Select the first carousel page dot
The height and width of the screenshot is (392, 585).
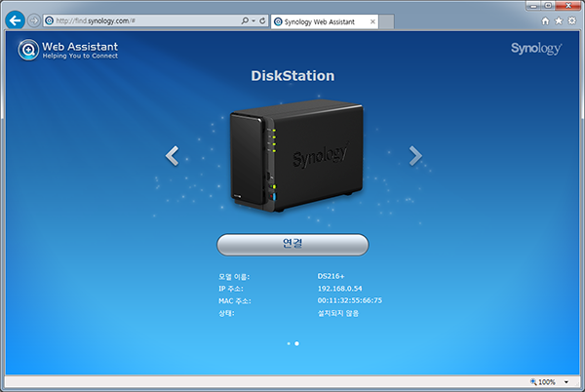[x=289, y=343]
